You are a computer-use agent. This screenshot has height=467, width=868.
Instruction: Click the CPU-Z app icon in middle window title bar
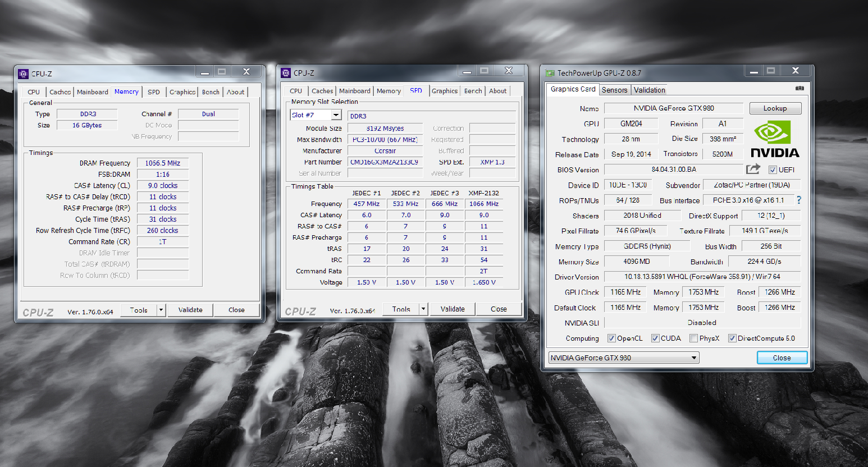pos(286,73)
